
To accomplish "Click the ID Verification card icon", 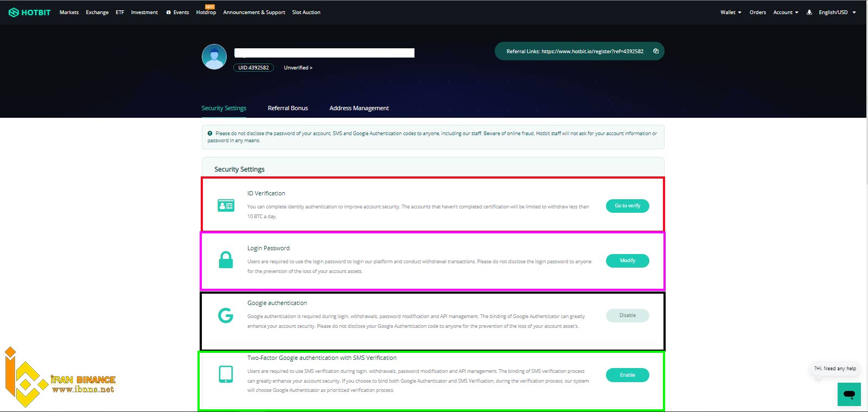I will coord(226,206).
